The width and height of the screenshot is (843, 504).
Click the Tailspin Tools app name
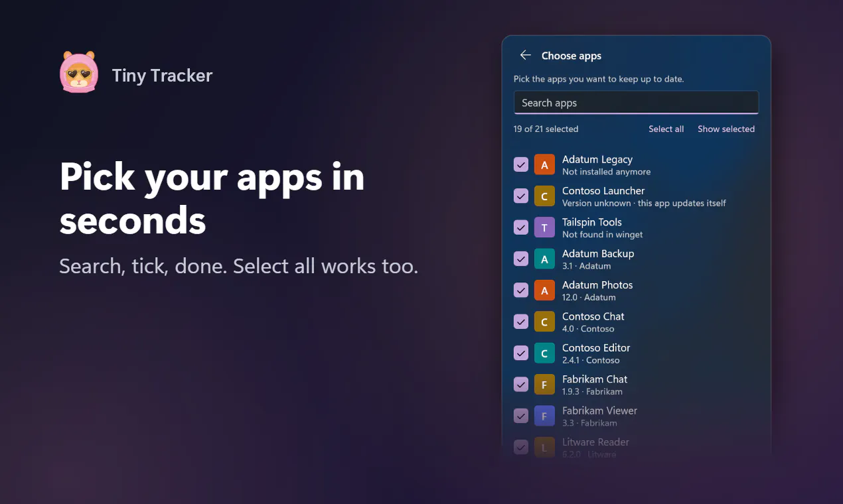[x=592, y=222]
